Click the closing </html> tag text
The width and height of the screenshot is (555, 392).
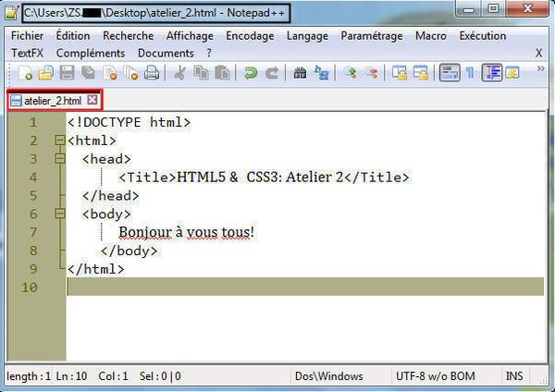pyautogui.click(x=96, y=269)
